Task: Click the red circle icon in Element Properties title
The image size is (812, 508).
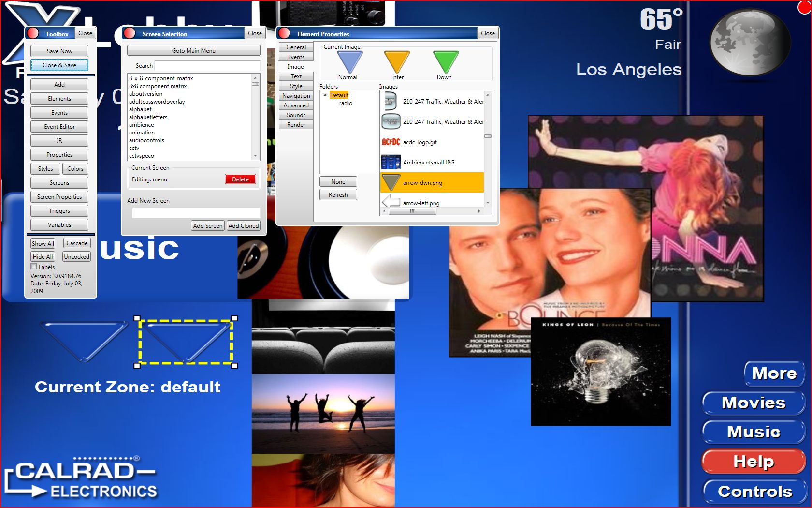Action: point(284,33)
